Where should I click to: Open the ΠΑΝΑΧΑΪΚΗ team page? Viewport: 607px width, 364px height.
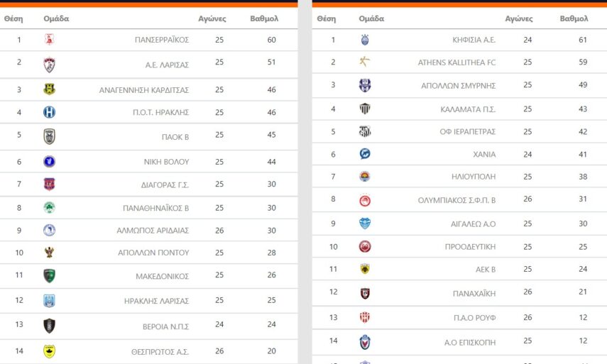[x=474, y=293]
